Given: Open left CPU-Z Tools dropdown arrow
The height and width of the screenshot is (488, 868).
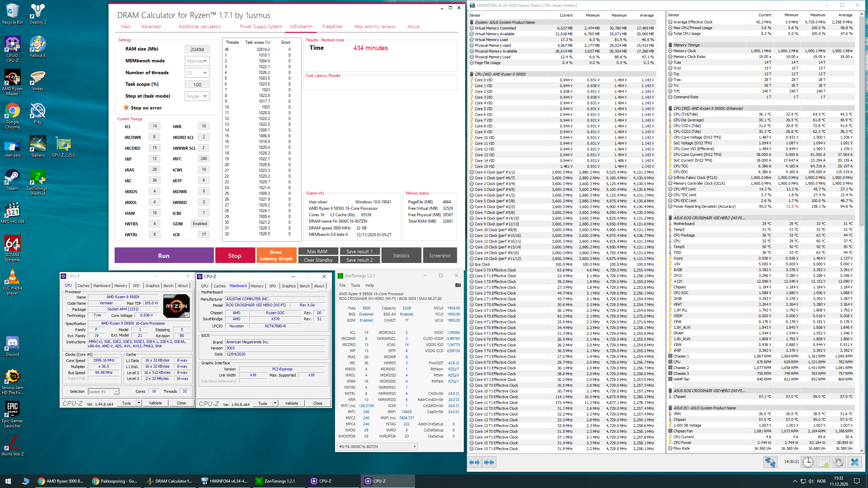Looking at the screenshot, I should pos(139,403).
